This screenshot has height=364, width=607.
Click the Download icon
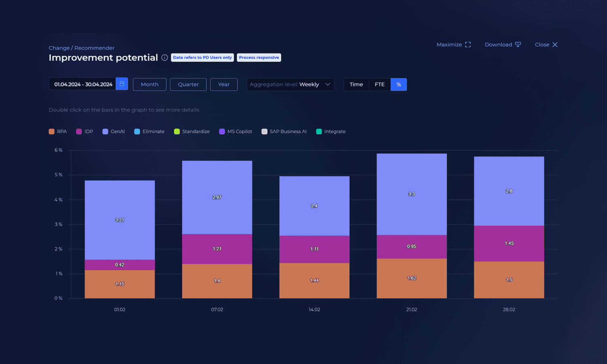[x=518, y=44]
